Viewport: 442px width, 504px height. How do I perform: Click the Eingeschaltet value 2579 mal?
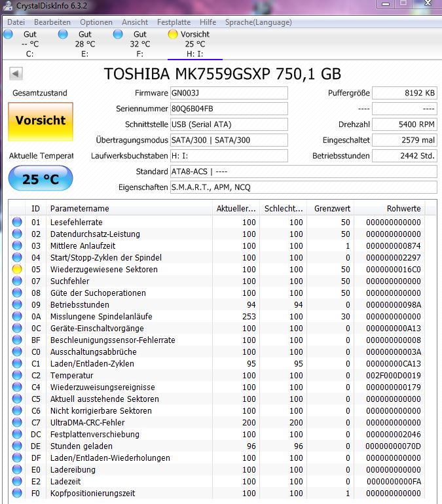(x=405, y=140)
